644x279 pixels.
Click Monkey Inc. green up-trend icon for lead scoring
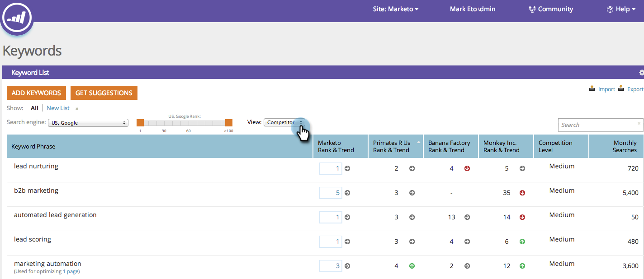tap(522, 242)
